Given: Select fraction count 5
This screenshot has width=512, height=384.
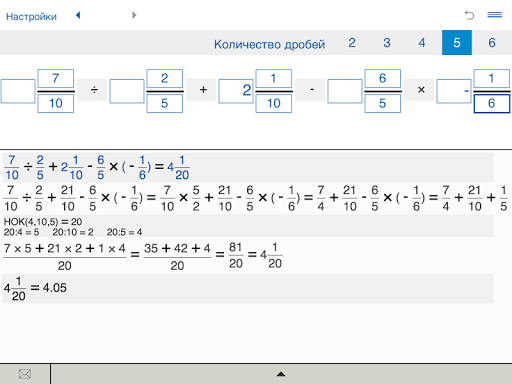Looking at the screenshot, I should 457,43.
